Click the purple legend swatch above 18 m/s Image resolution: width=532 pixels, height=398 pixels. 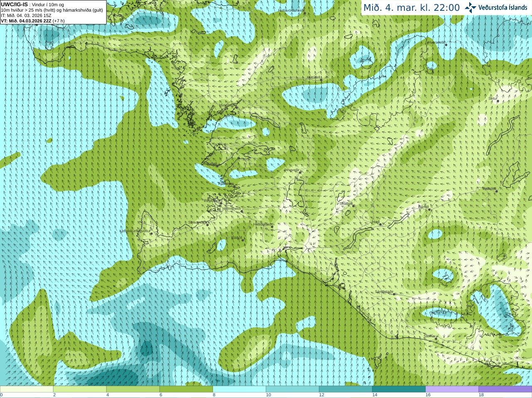[x=505, y=389]
